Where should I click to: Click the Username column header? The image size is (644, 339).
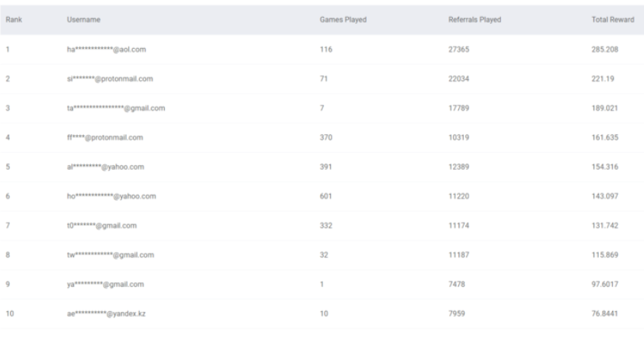point(82,18)
